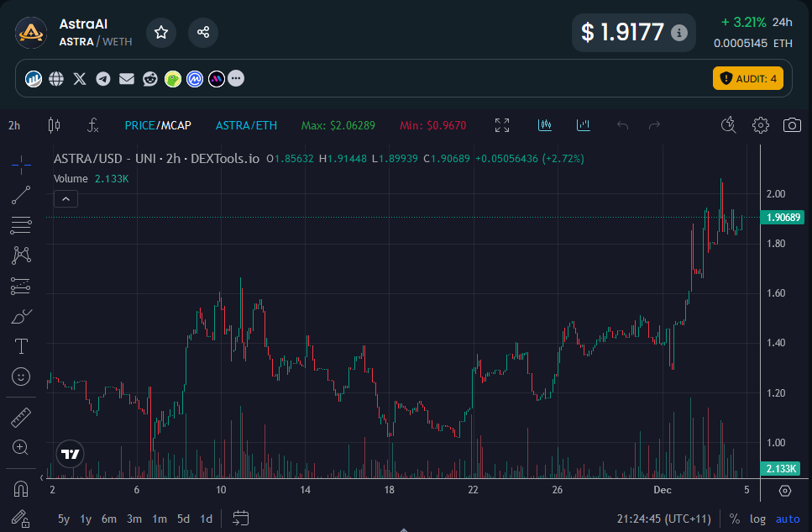Open the 2h interval selector

(14, 125)
